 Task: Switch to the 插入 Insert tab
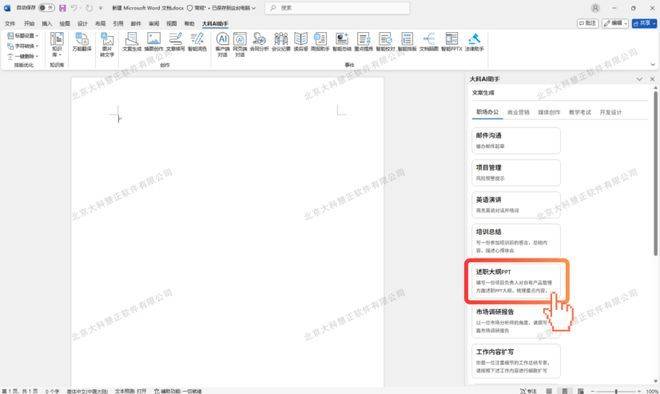[47, 24]
